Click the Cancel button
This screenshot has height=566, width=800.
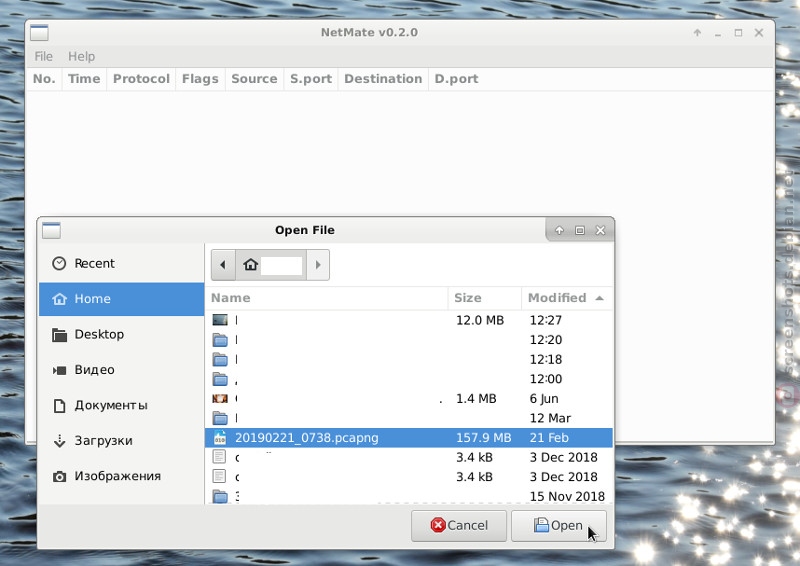pyautogui.click(x=459, y=526)
